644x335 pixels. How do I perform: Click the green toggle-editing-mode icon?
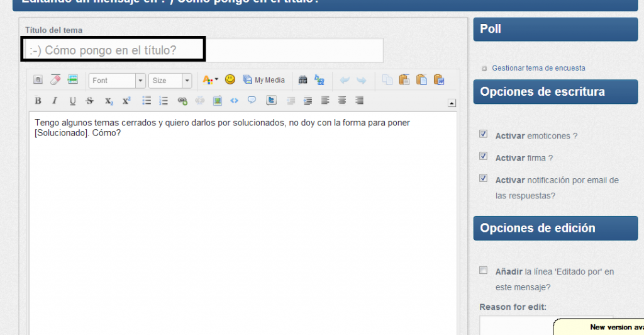tap(73, 79)
